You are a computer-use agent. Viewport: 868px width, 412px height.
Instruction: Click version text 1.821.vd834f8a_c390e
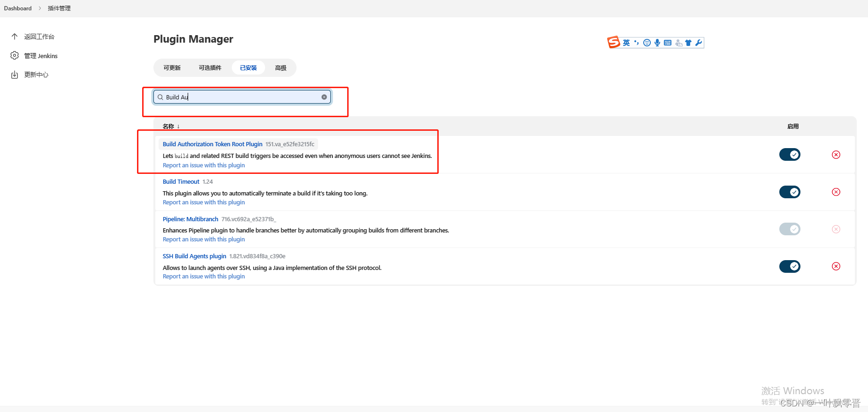tap(257, 256)
